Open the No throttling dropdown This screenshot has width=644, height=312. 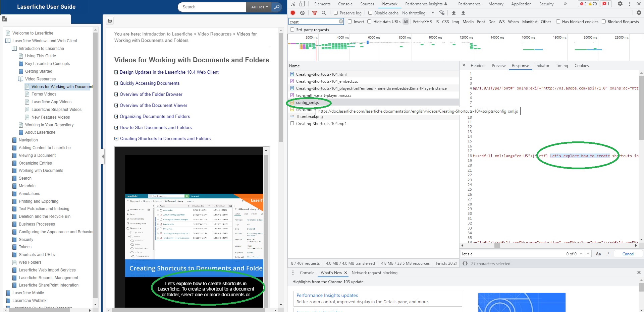point(418,13)
